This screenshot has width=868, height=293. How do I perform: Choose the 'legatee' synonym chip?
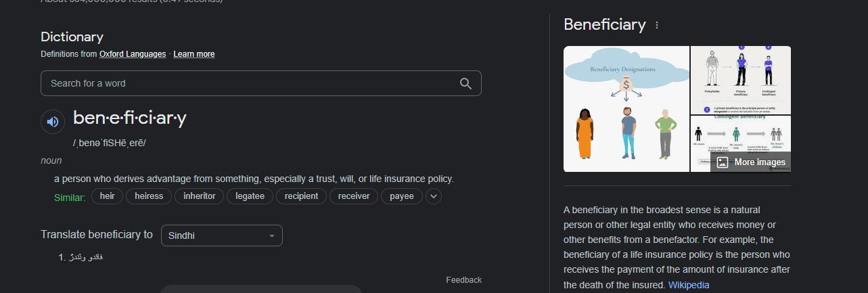[x=250, y=196]
